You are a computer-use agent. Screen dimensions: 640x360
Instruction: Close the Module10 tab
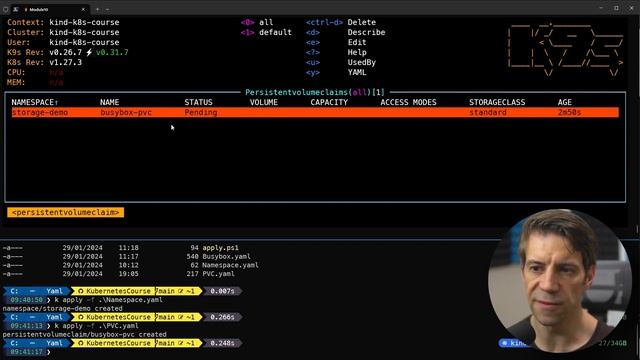click(83, 9)
